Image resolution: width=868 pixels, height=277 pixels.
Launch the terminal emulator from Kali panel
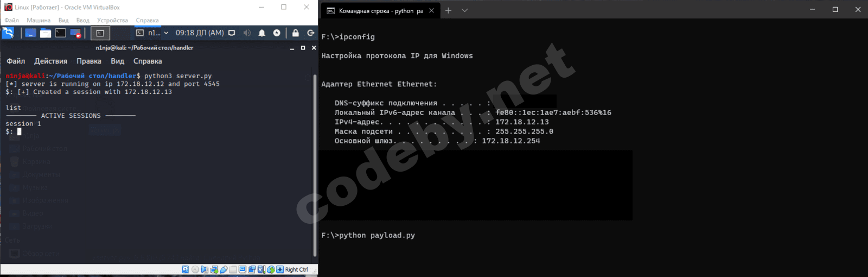tap(60, 33)
